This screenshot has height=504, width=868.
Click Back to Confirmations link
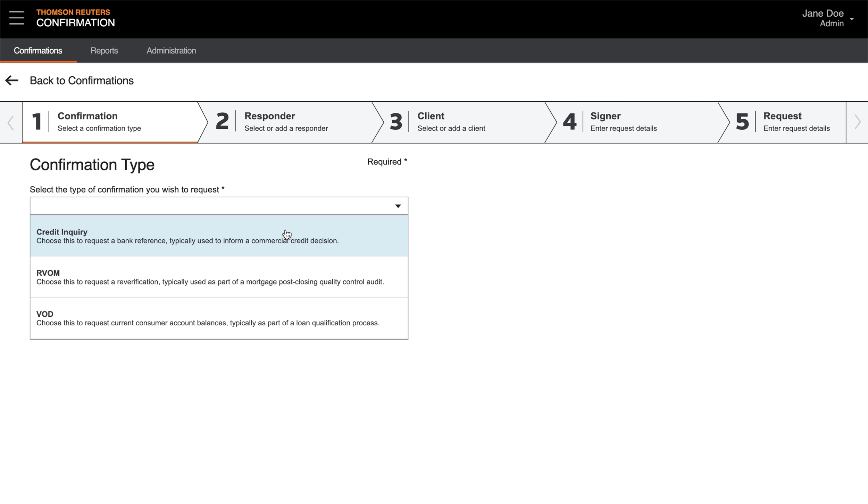click(82, 80)
